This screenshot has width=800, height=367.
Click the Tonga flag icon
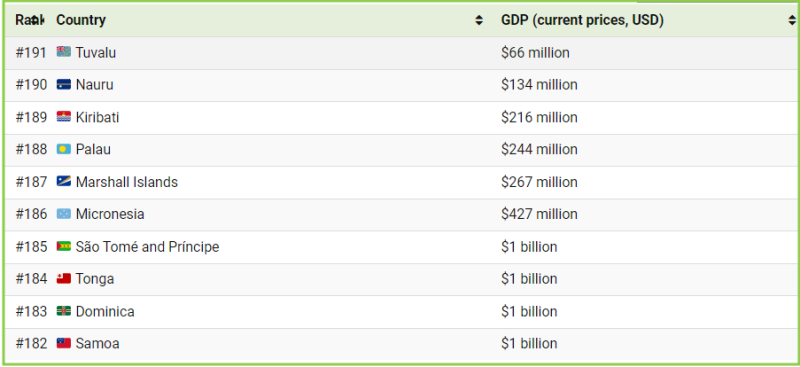click(x=64, y=279)
